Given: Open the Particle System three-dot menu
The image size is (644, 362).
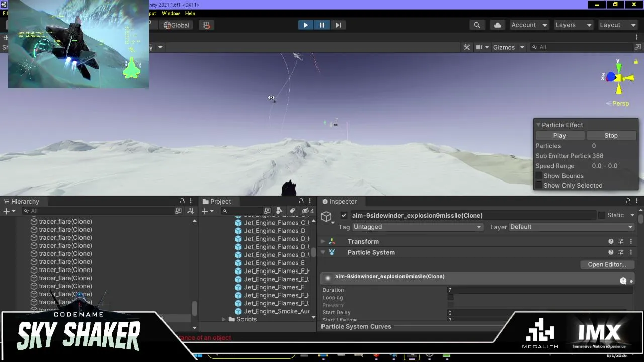Looking at the screenshot, I should click(631, 252).
